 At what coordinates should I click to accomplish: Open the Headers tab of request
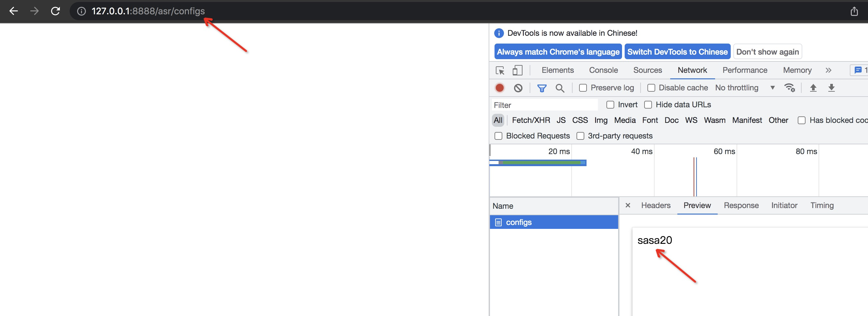pos(656,205)
